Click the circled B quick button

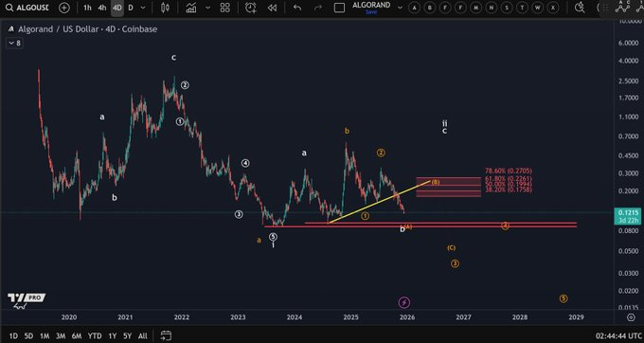point(430,8)
